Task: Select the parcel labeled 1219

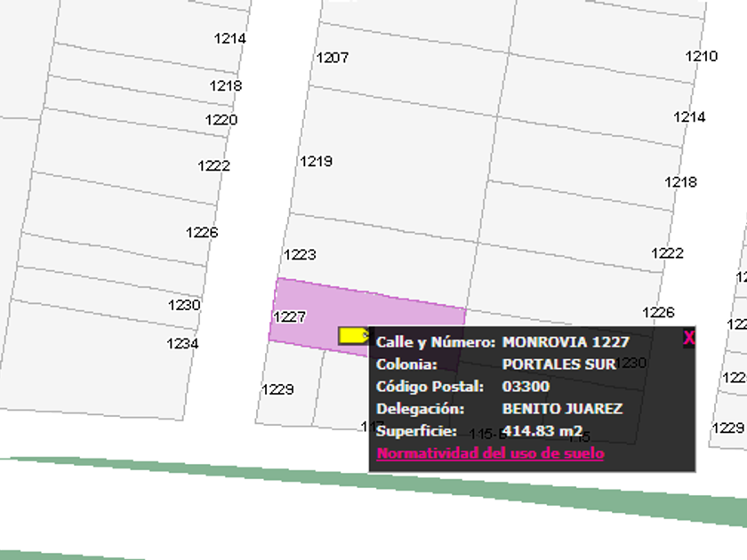Action: (316, 162)
